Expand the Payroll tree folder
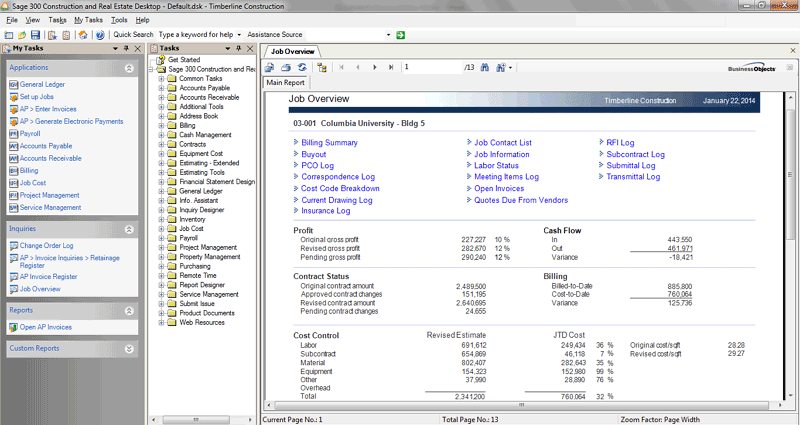This screenshot has width=800, height=425. pos(161,238)
